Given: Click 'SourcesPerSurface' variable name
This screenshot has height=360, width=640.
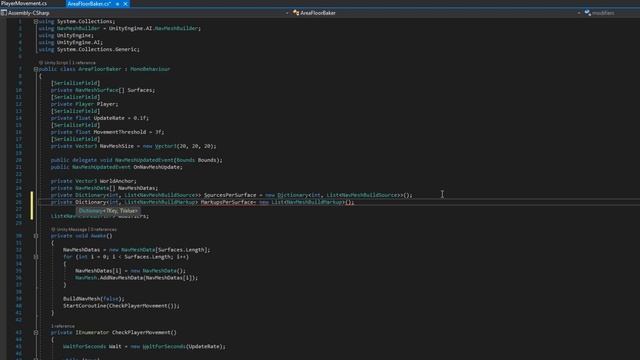Looking at the screenshot, I should (x=230, y=195).
